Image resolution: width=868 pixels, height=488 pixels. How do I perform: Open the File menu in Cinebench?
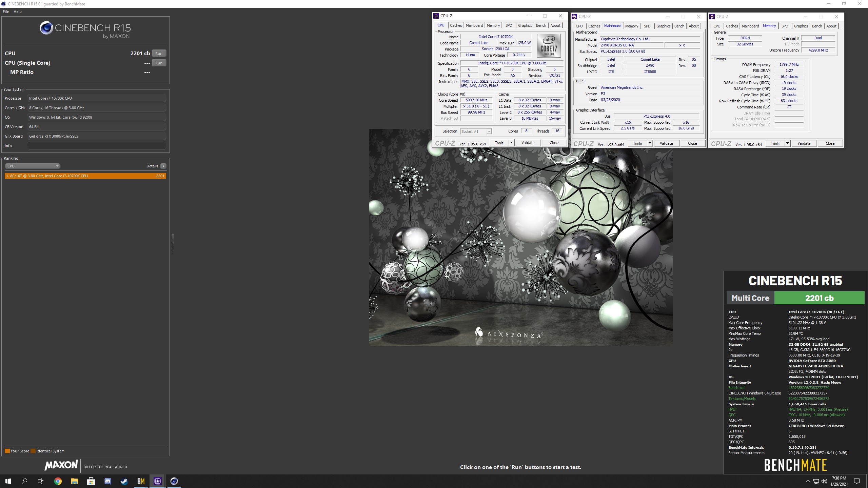click(6, 12)
